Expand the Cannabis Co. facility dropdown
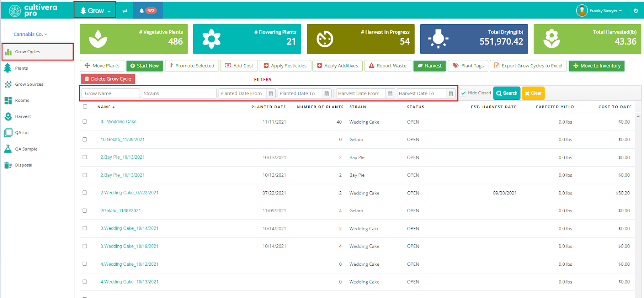The image size is (644, 298). coord(30,34)
